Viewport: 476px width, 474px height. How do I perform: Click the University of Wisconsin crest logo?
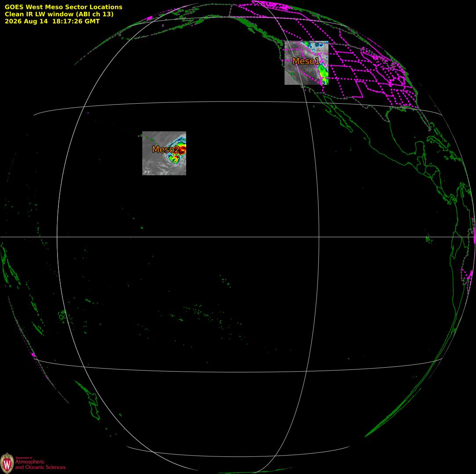tap(7, 463)
